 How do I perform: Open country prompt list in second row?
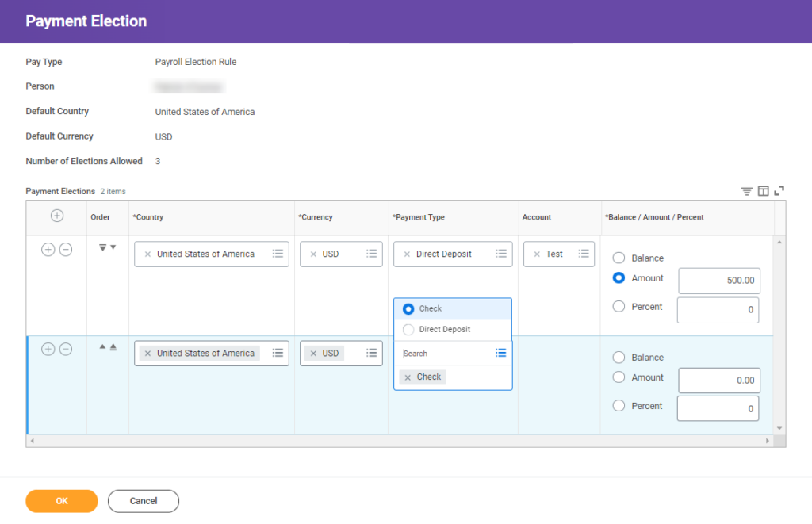tap(278, 353)
